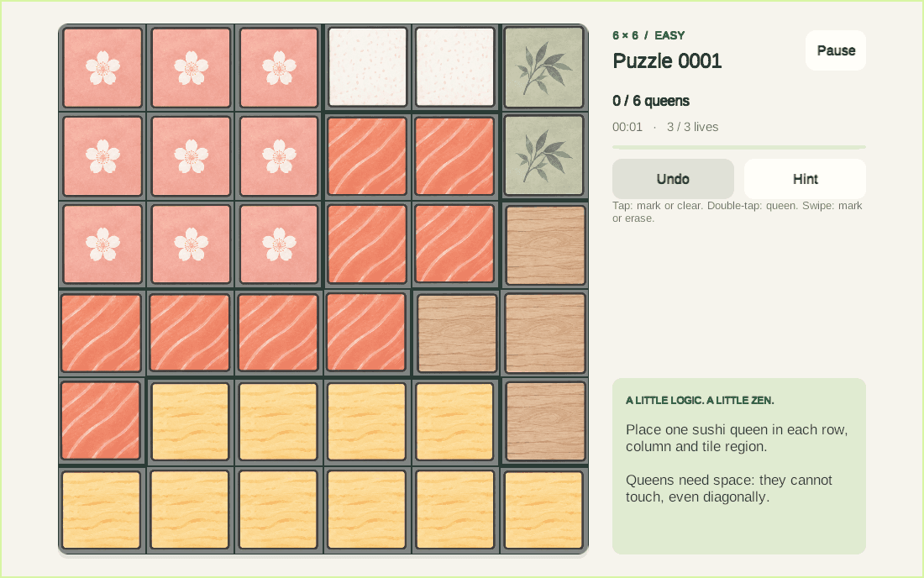Tap the cherry blossom tile in row 2, column 2

191,156
